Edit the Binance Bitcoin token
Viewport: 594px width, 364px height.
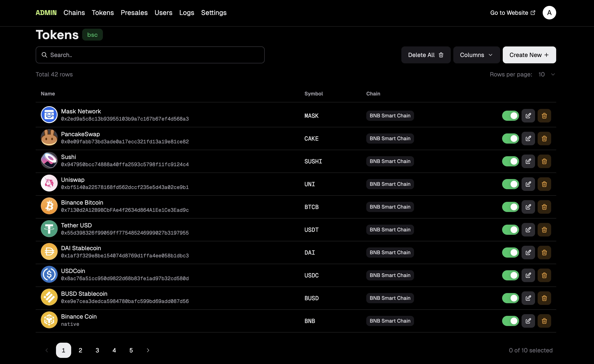528,207
